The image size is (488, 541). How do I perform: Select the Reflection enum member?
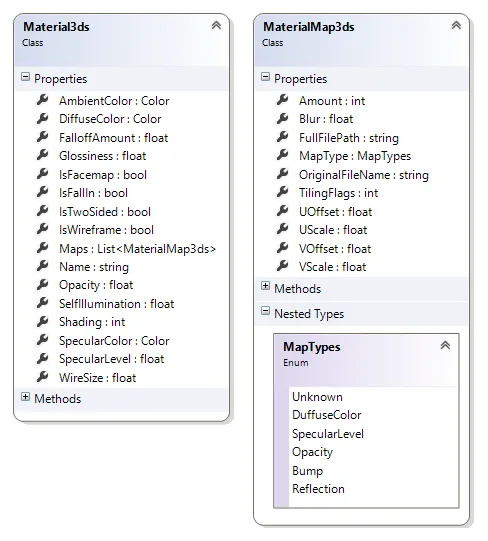click(x=318, y=489)
